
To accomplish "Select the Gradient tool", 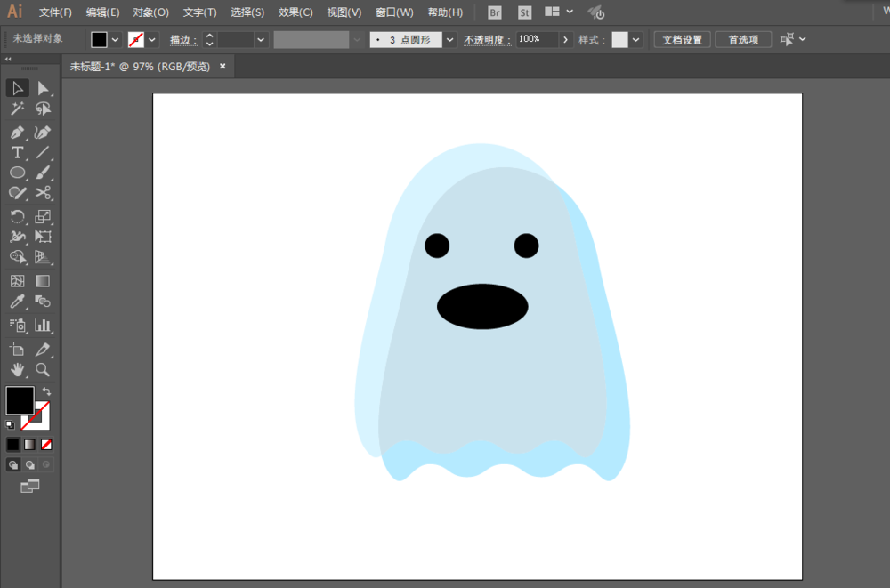I will coord(43,281).
